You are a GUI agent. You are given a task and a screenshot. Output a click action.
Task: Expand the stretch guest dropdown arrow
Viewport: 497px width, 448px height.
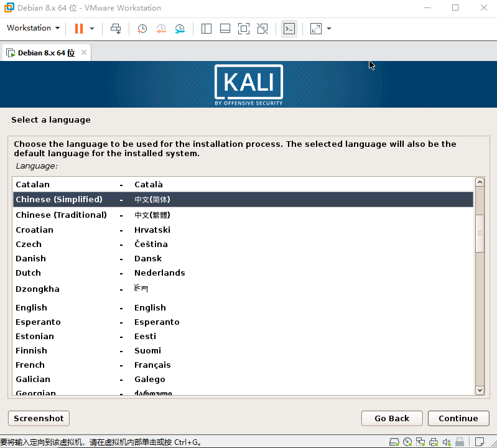(329, 29)
